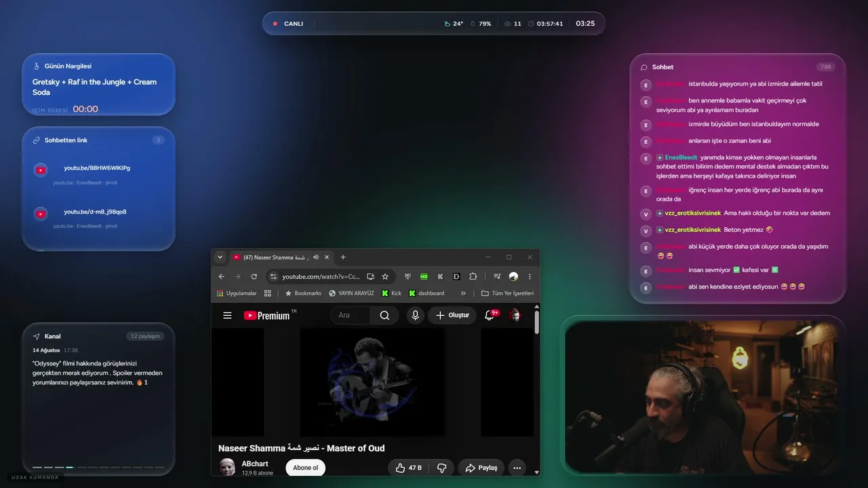Open the D extension icon

pyautogui.click(x=457, y=277)
